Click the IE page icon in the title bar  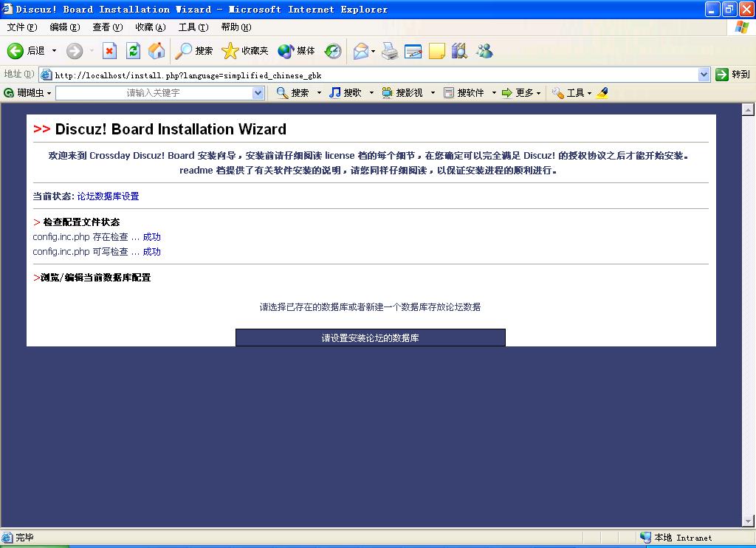[7, 9]
